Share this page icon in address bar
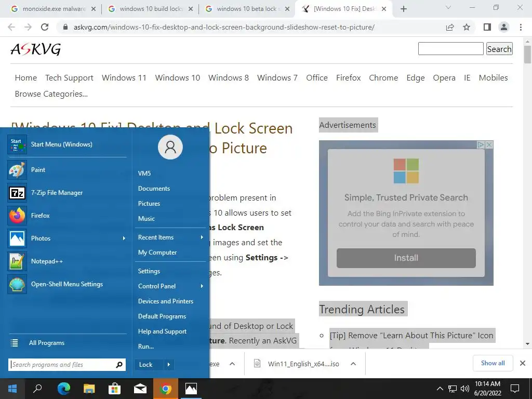This screenshot has height=399, width=532. coord(450,27)
